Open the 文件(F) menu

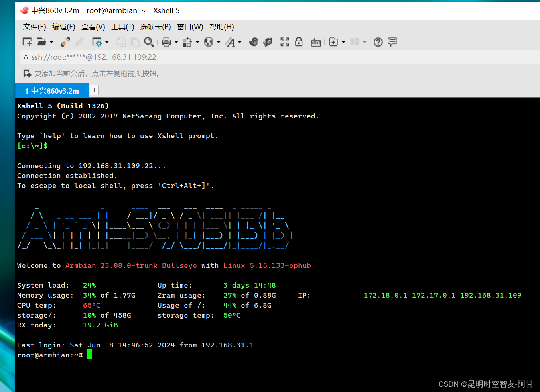coord(35,27)
